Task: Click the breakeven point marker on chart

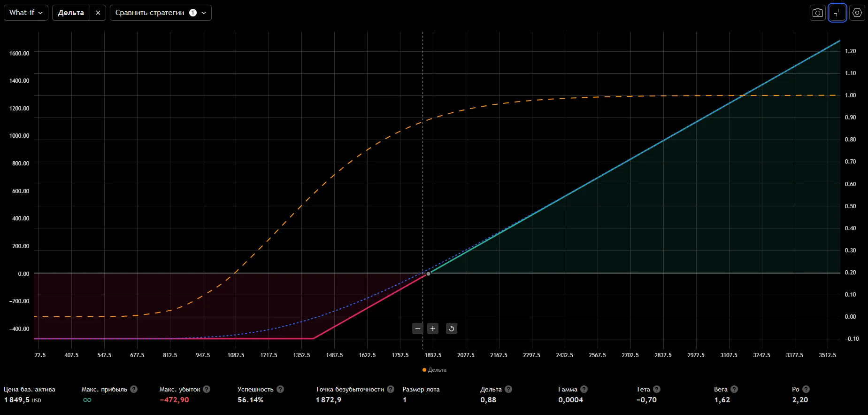Action: click(x=428, y=274)
